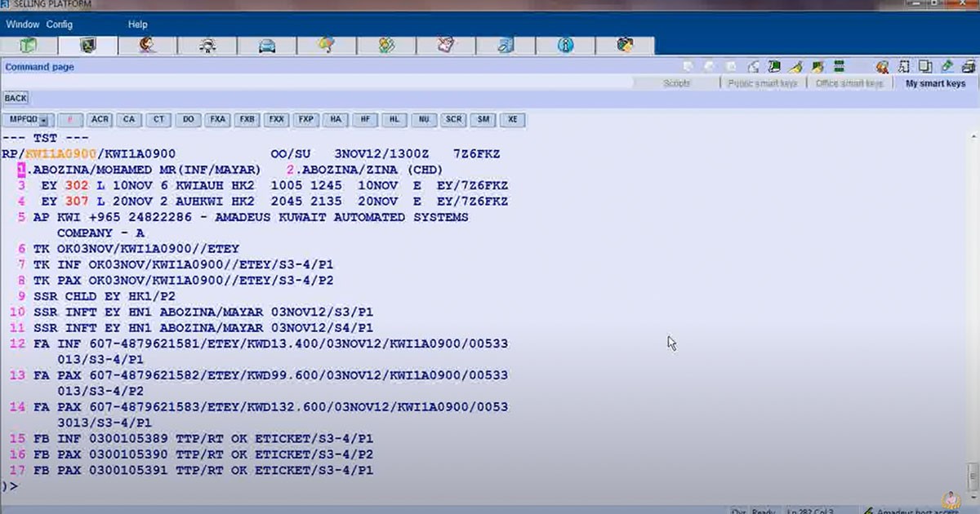Click line 6 TK OK03NOV/KWI1A0900//ETEY
The image size is (980, 514).
[x=129, y=249]
